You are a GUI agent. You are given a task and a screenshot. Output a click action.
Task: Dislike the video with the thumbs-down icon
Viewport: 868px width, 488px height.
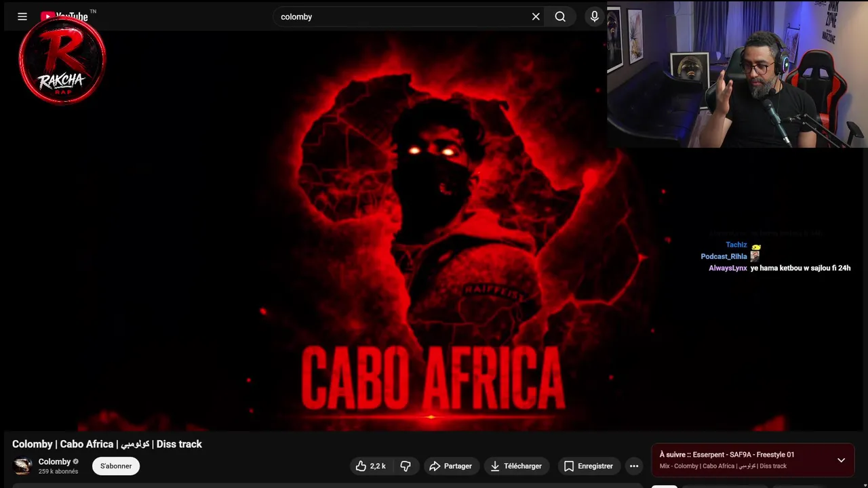coord(406,466)
